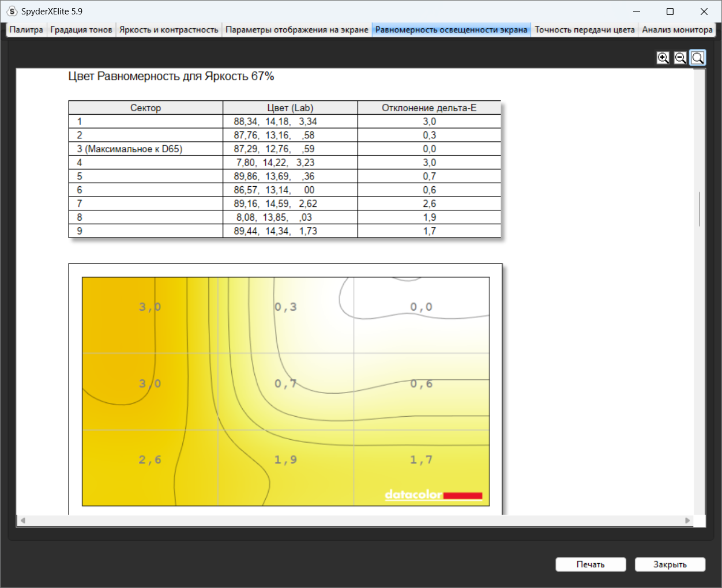Click the 1,7 label on uniformity map
The width and height of the screenshot is (722, 588).
point(421,459)
